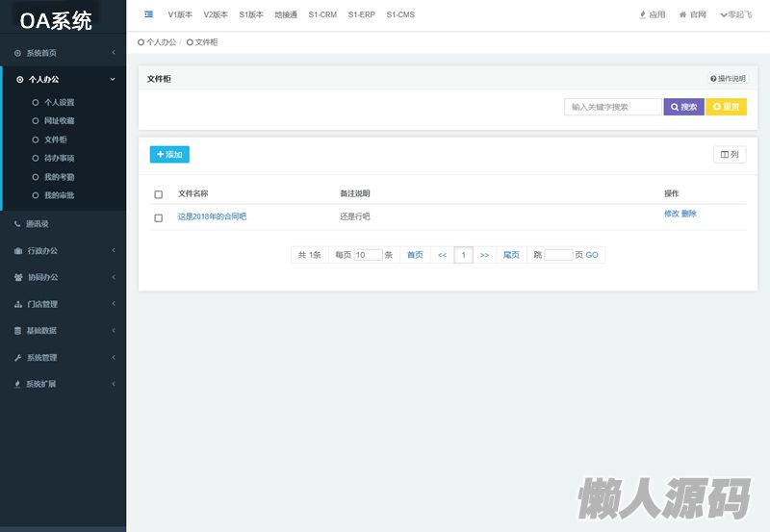Click the 删除 link in the file row
The height and width of the screenshot is (532, 770).
[689, 214]
